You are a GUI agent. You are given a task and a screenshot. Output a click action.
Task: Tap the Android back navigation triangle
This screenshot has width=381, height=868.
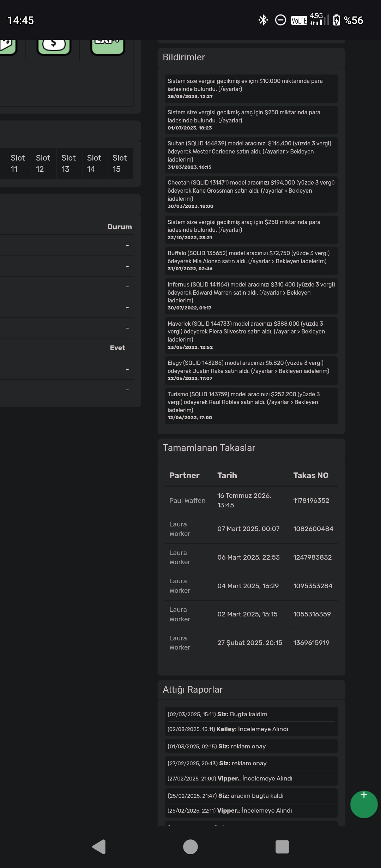[x=99, y=846]
